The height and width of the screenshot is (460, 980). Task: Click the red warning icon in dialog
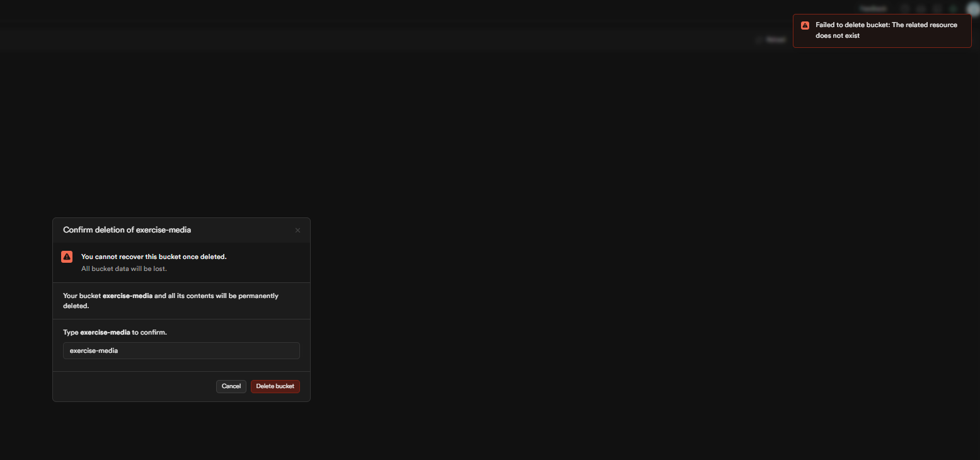click(67, 257)
